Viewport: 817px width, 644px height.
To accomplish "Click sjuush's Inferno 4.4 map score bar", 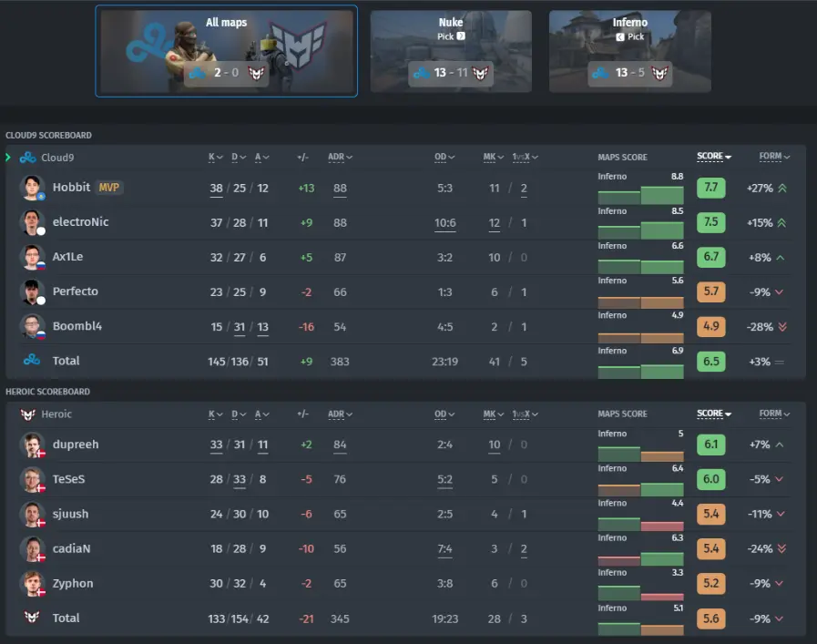I will [x=662, y=526].
